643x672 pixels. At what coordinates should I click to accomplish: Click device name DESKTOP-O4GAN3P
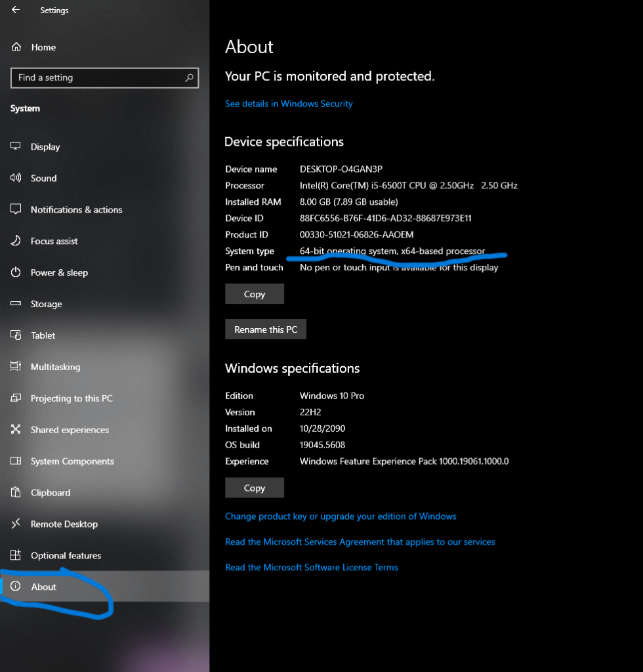(341, 169)
